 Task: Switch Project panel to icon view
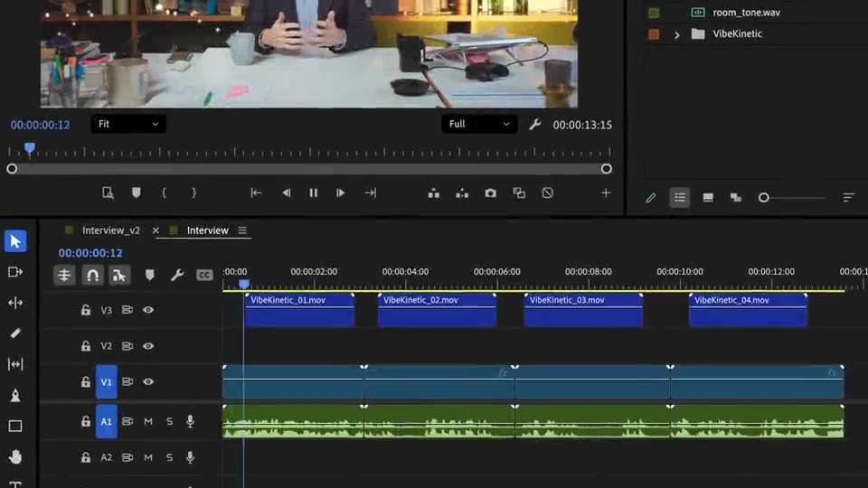(707, 198)
